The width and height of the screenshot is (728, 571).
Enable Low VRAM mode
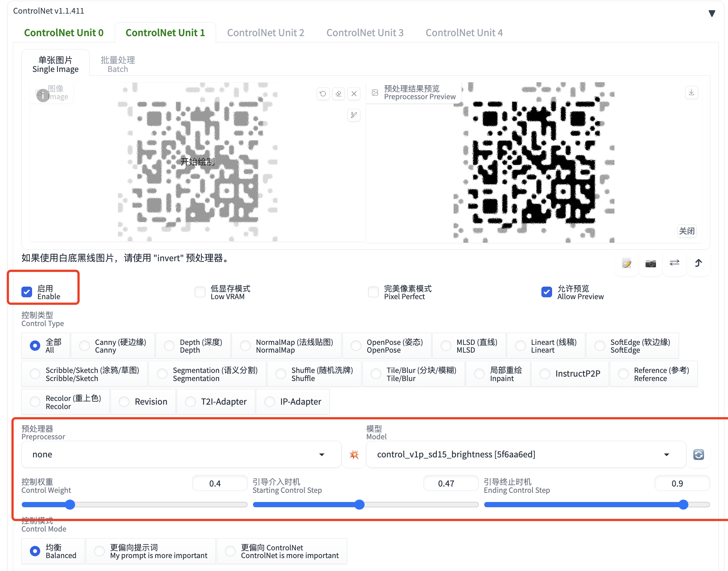[200, 292]
